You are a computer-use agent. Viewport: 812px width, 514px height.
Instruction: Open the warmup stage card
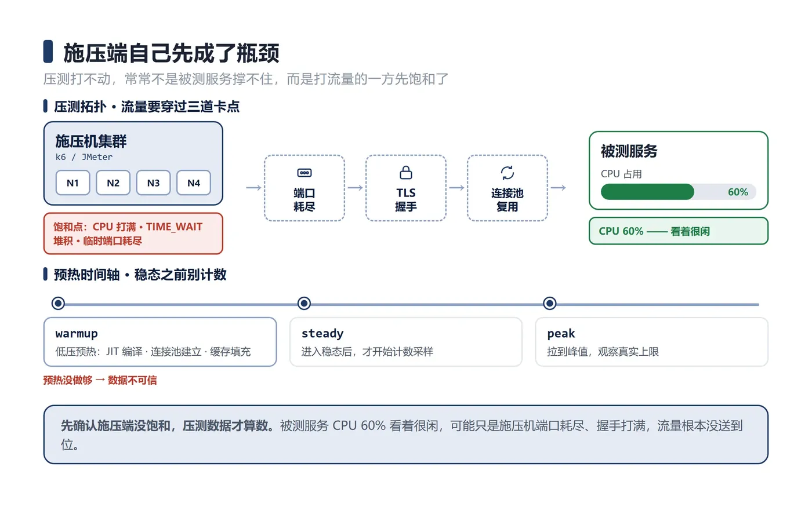tap(160, 342)
